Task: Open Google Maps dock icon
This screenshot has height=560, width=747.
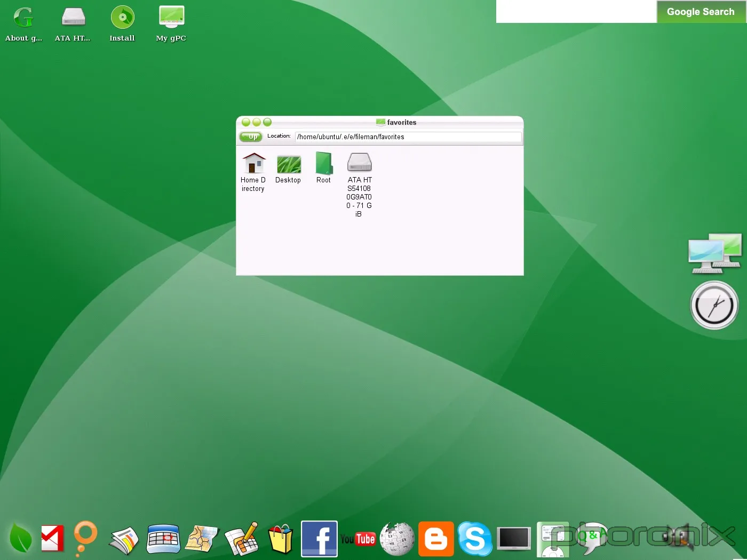Action: [x=202, y=539]
